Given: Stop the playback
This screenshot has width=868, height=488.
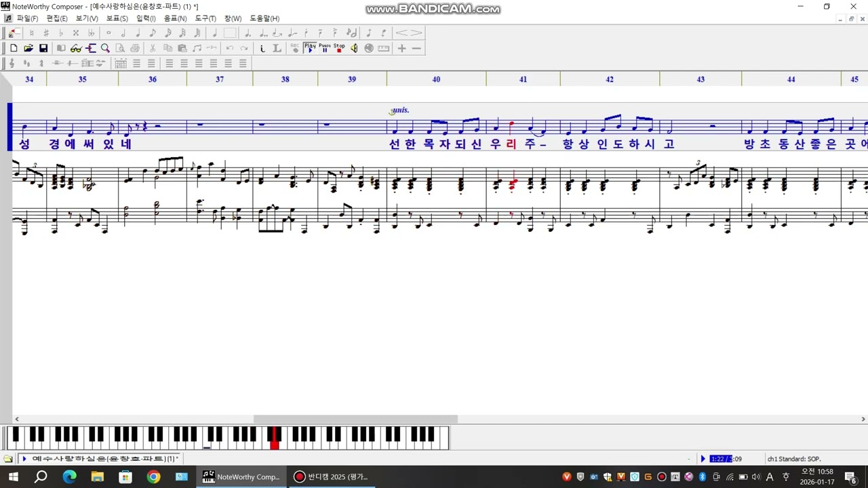Looking at the screenshot, I should pos(339,48).
